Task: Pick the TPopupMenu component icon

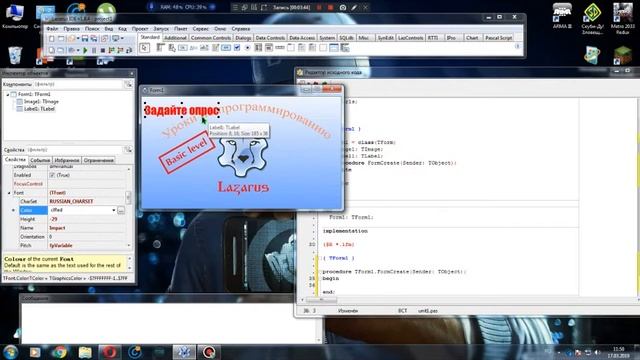Action: 172,48
